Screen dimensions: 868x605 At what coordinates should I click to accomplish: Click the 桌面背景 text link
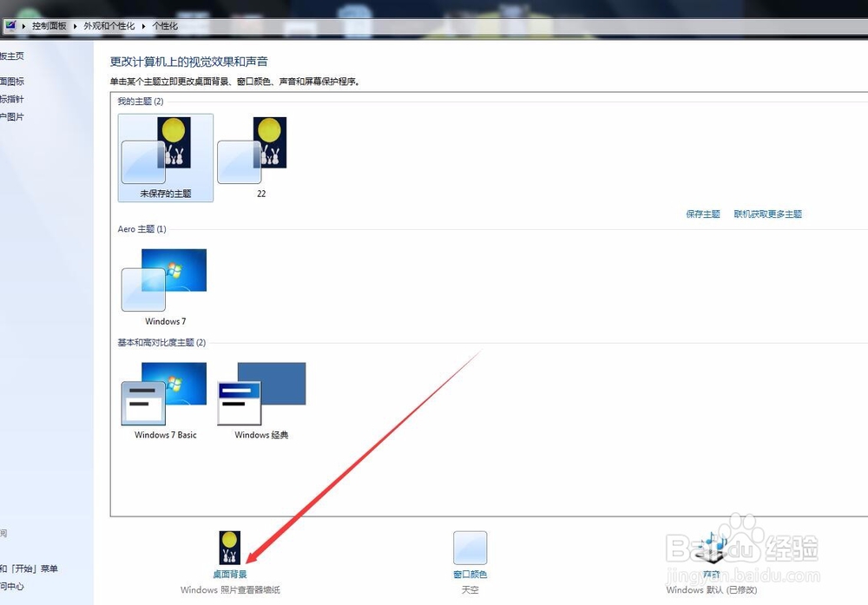tap(230, 575)
